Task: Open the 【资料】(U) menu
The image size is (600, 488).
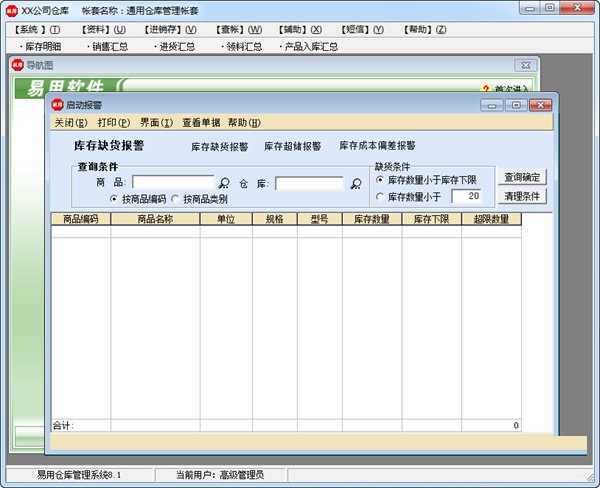Action: pos(103,29)
